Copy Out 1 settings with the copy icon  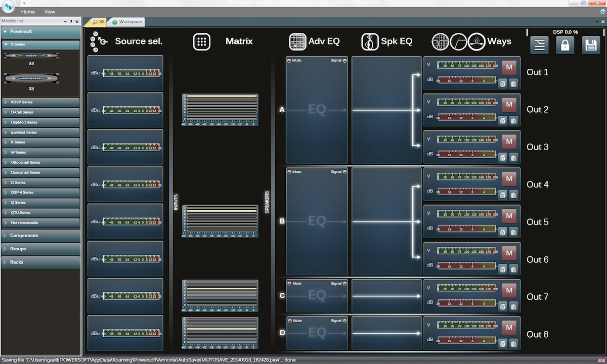coord(502,83)
